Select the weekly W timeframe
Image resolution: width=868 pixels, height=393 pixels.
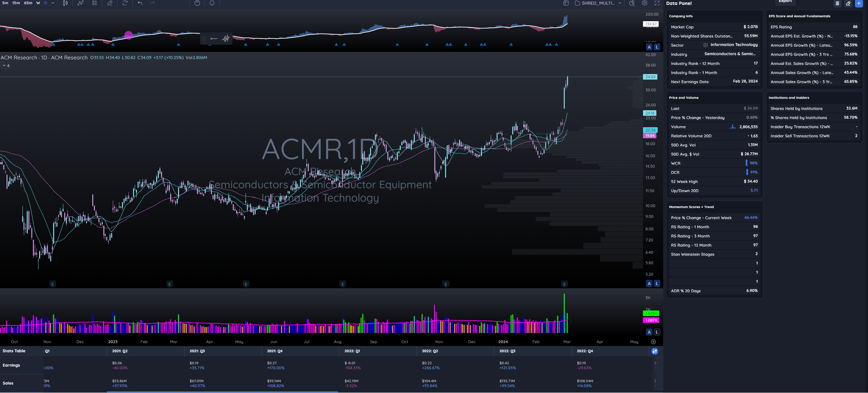(38, 3)
